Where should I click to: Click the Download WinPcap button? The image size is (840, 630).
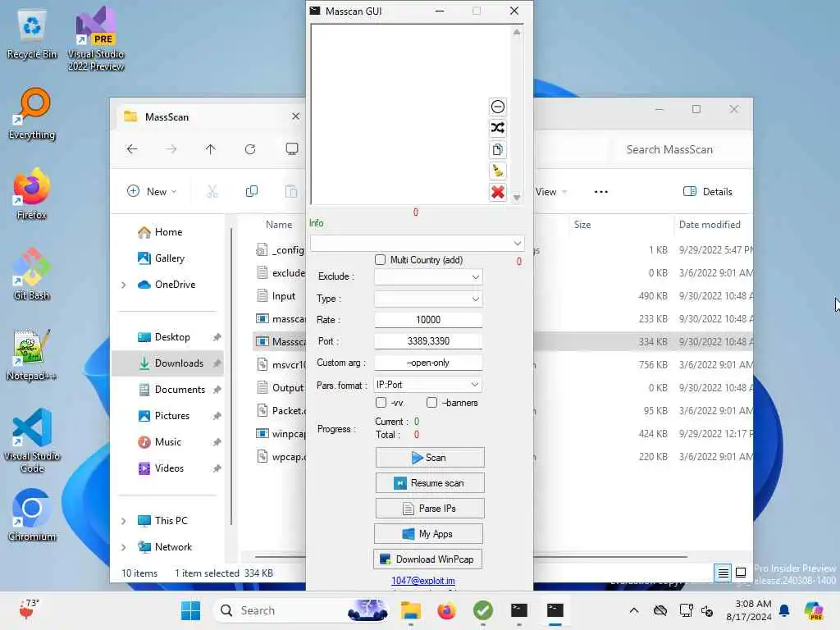[x=427, y=559]
